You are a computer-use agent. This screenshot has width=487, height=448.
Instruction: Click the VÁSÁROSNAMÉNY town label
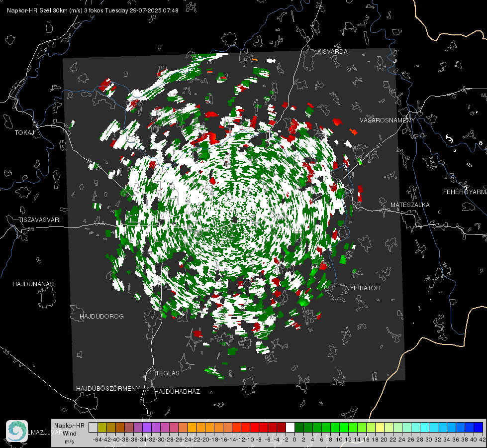pyautogui.click(x=388, y=120)
